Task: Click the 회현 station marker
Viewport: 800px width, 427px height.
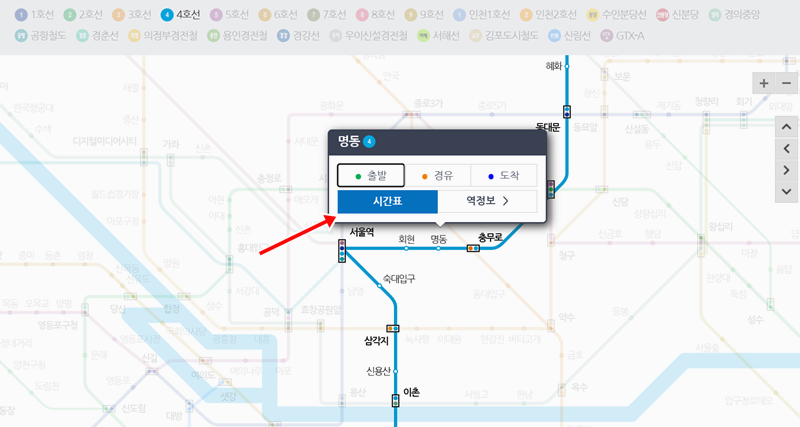Action: (406, 248)
